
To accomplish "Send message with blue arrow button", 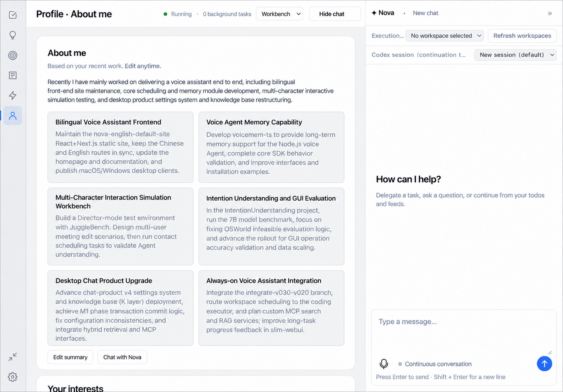I will pos(544,364).
